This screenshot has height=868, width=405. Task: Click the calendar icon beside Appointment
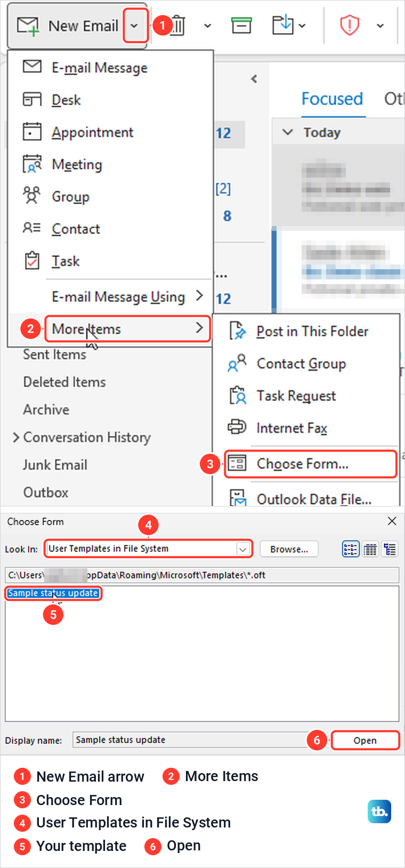tap(32, 131)
